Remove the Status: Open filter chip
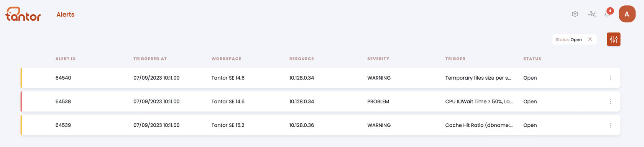644x147 pixels. point(590,39)
